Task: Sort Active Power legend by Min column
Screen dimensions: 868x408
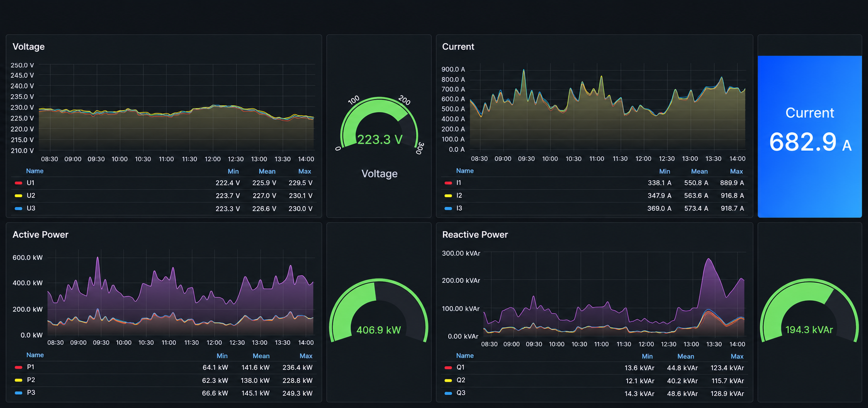Action: (222, 356)
